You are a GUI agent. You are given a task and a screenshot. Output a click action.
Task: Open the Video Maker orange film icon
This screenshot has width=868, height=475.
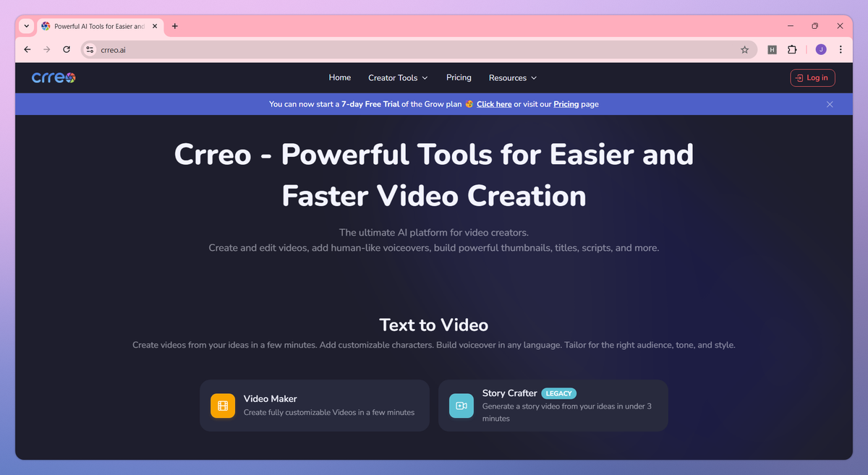[x=223, y=406]
